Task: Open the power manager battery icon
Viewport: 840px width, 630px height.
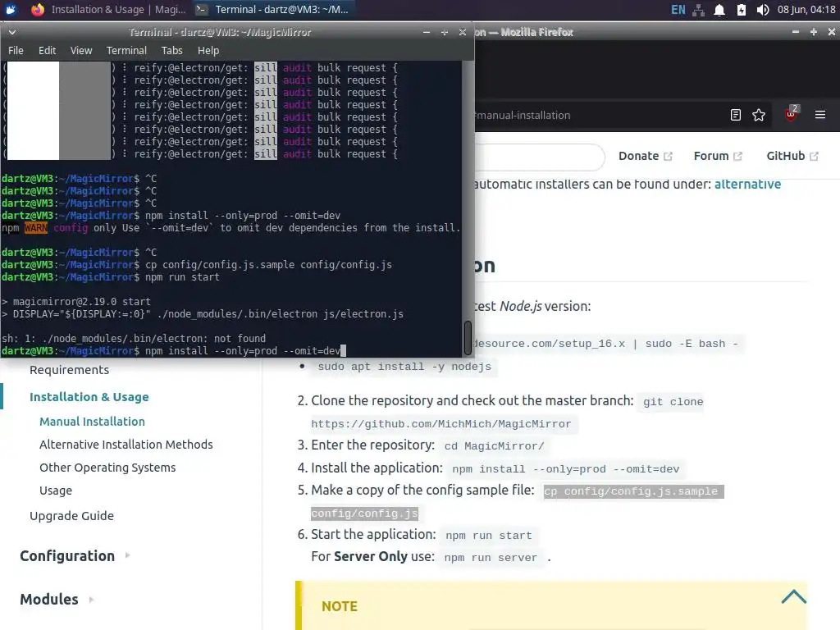Action: coord(741,10)
